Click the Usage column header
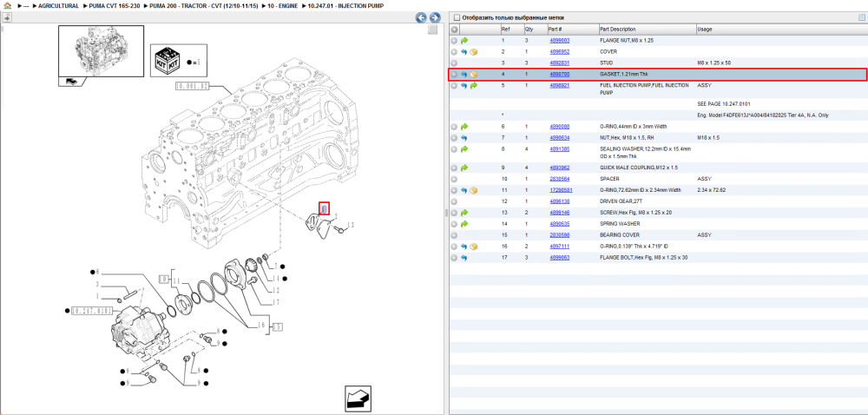Screen dimensions: 868x415 point(780,30)
